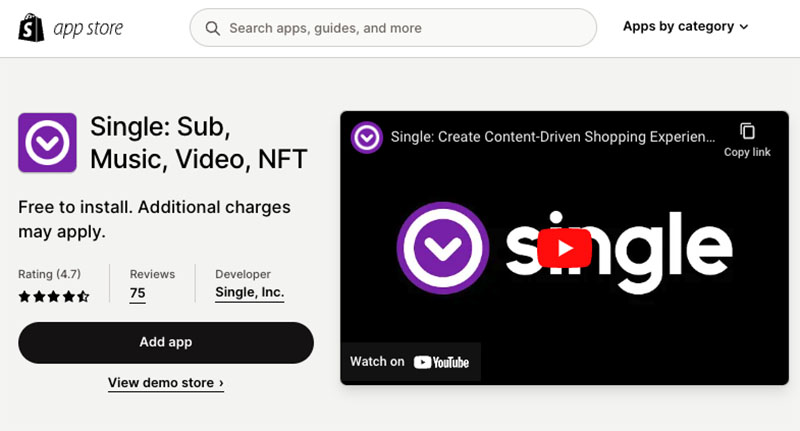Focus the search apps, guides field
The image size is (800, 431).
click(x=393, y=28)
